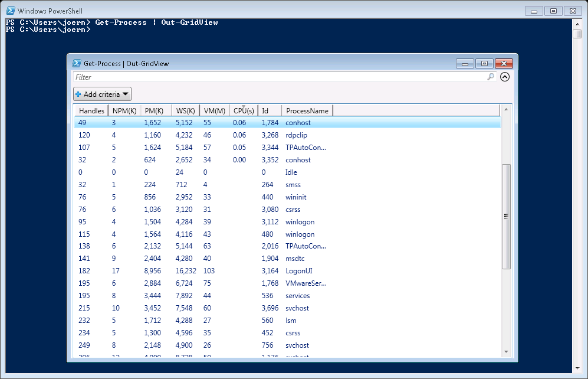Select the LogonUI process row
Viewport: 588px width, 379px height.
click(287, 271)
